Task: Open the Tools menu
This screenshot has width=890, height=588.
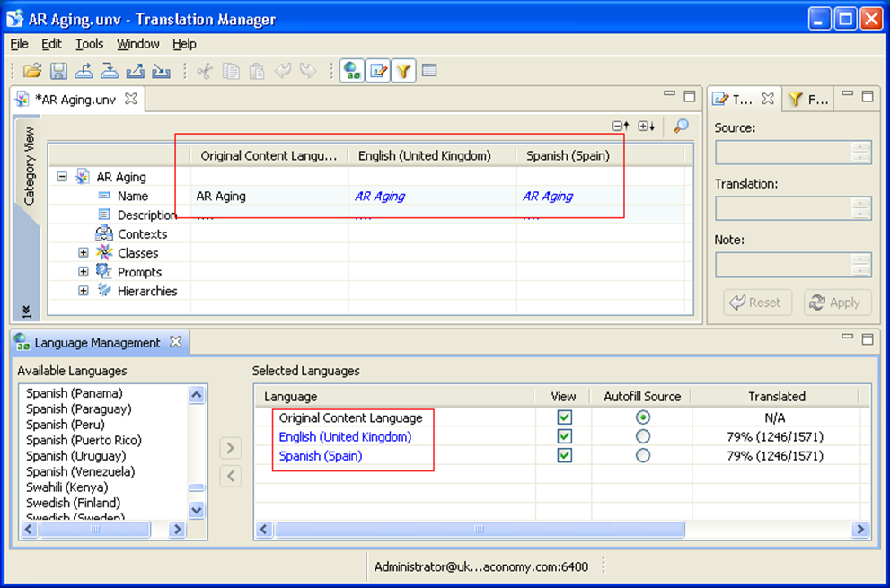Action: (x=89, y=44)
